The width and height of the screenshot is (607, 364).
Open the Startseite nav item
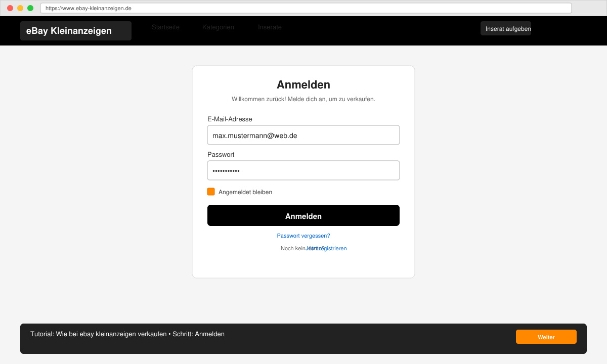165,27
